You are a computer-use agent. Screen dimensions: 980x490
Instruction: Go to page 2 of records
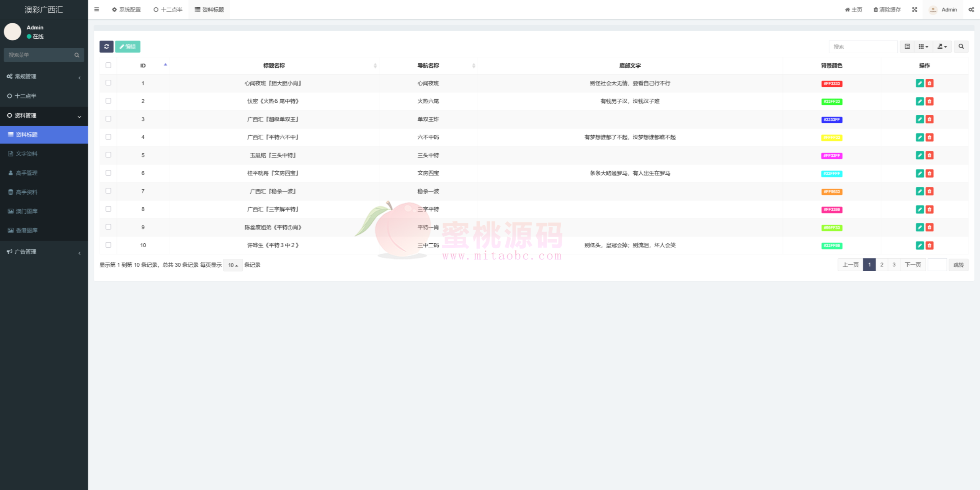[x=882, y=265]
